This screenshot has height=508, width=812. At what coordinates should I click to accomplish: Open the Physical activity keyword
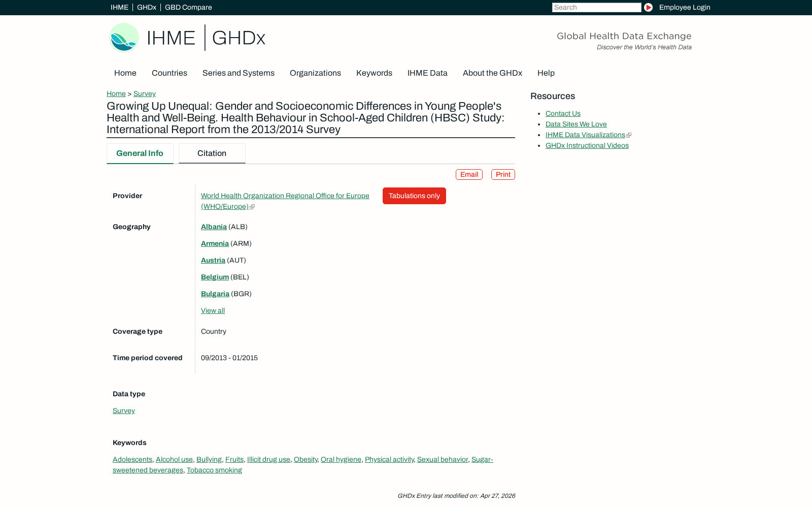389,460
